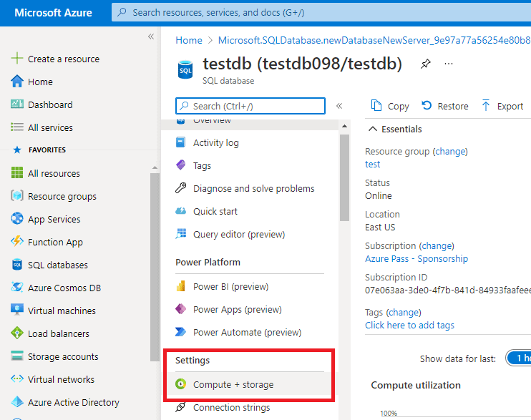This screenshot has width=531, height=420.
Task: Open the 'test' resource group link
Action: click(x=373, y=165)
